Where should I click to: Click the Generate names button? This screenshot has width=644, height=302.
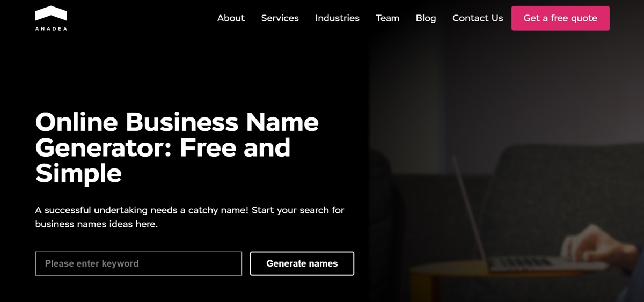point(302,263)
